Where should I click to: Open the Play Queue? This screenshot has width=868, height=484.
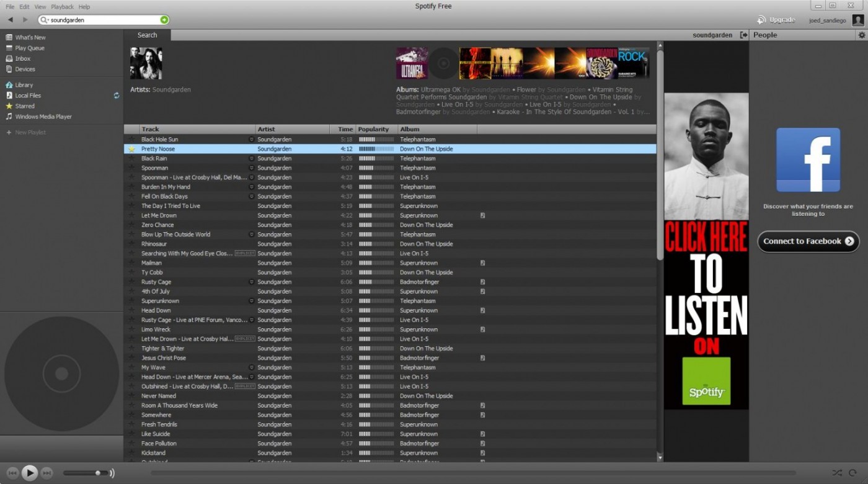tap(29, 48)
